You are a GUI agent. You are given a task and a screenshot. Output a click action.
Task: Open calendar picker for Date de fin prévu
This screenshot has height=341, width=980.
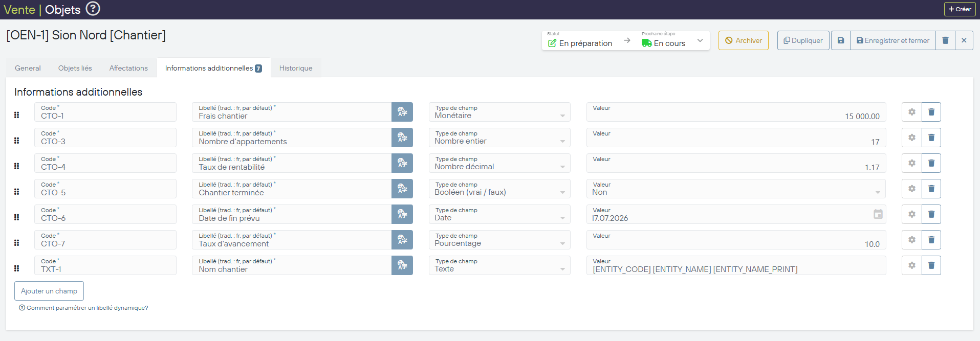pyautogui.click(x=878, y=214)
